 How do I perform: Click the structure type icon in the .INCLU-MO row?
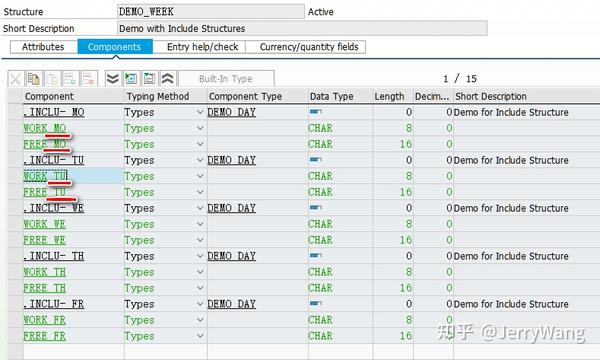(316, 112)
